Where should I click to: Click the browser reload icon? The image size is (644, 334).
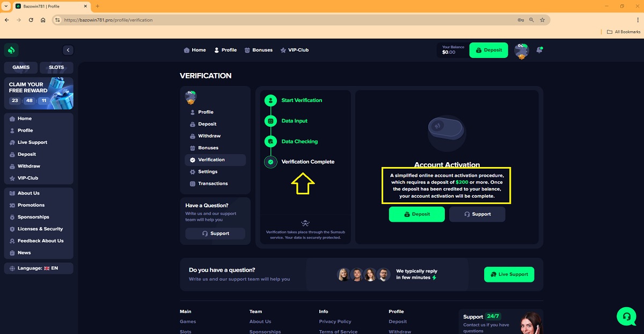click(x=31, y=20)
